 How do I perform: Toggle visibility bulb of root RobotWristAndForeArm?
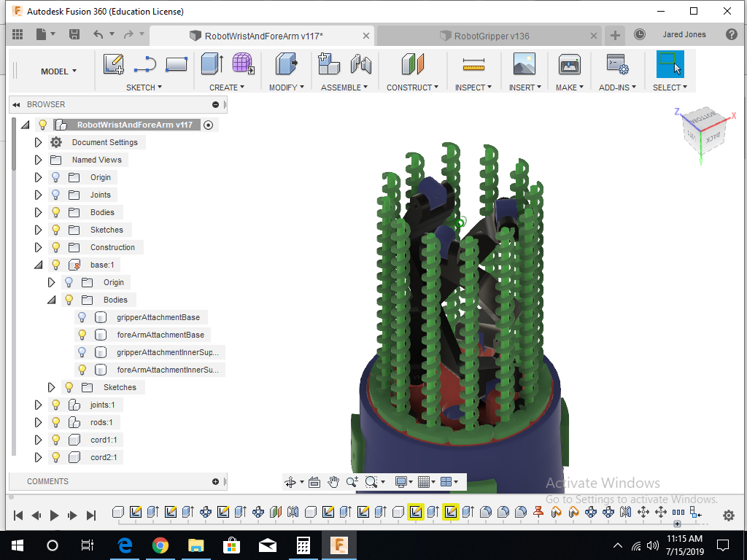43,125
